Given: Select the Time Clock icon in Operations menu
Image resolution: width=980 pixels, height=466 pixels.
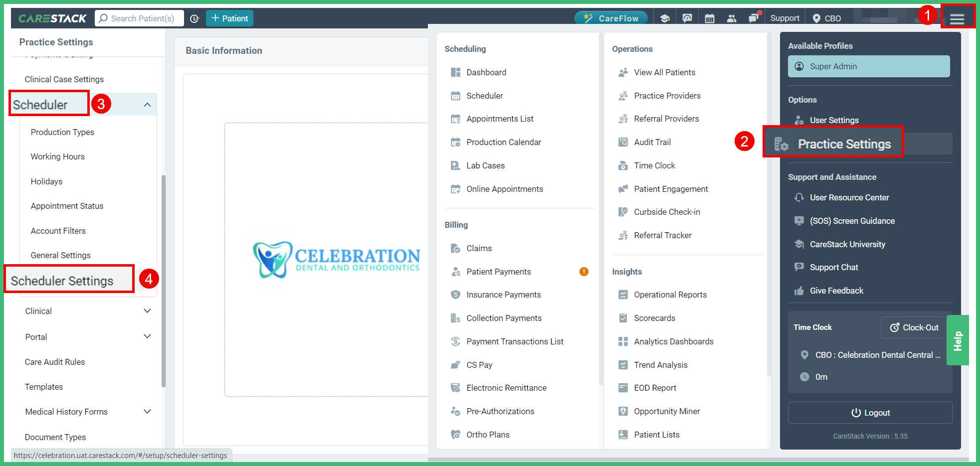Looking at the screenshot, I should 623,165.
